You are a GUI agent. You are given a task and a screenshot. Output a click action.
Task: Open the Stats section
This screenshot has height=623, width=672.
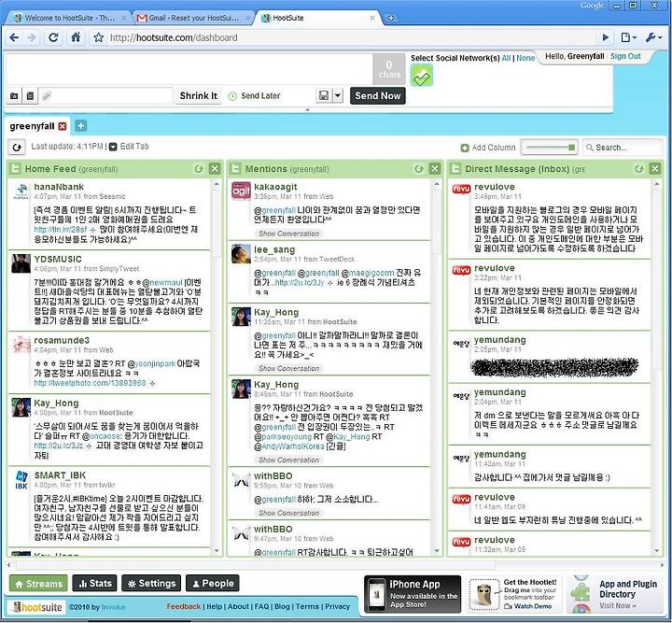click(94, 584)
